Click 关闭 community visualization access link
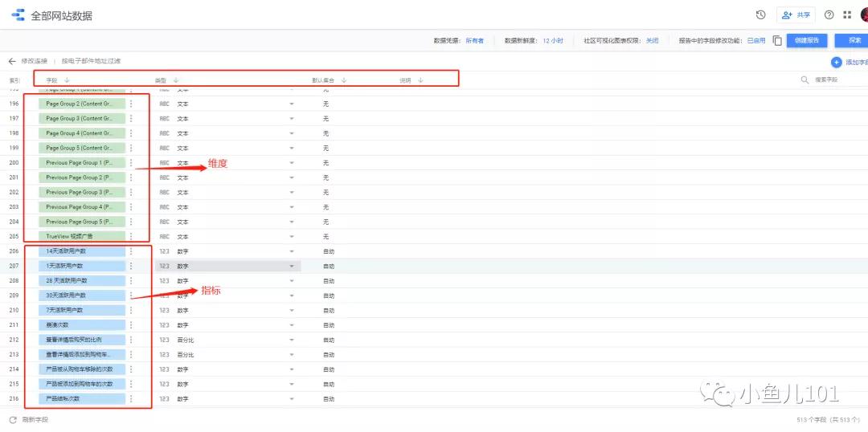Viewport: 868px width, 432px height. [x=652, y=41]
